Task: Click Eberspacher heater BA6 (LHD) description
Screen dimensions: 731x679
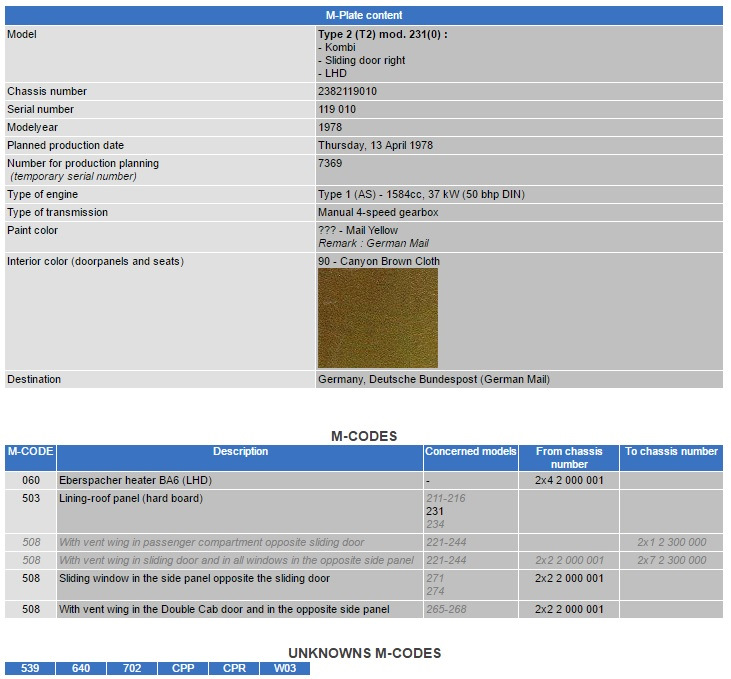Action: pyautogui.click(x=135, y=480)
